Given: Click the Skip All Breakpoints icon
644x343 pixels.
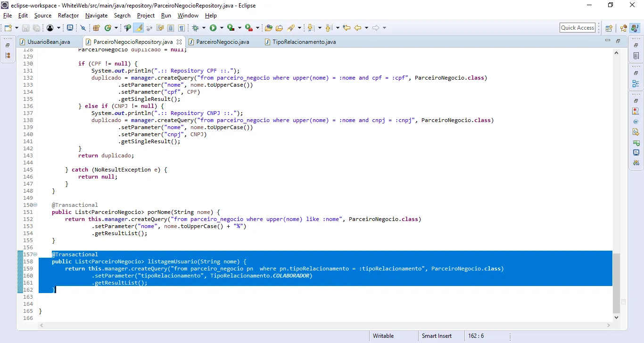Looking at the screenshot, I should click(x=83, y=28).
